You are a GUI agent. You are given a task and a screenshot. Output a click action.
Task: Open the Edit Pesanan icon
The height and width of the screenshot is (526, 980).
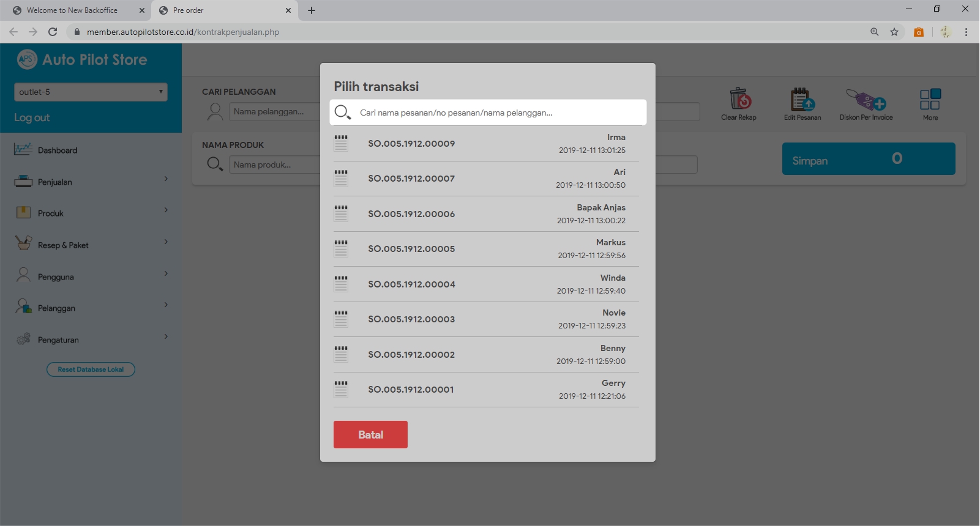802,98
